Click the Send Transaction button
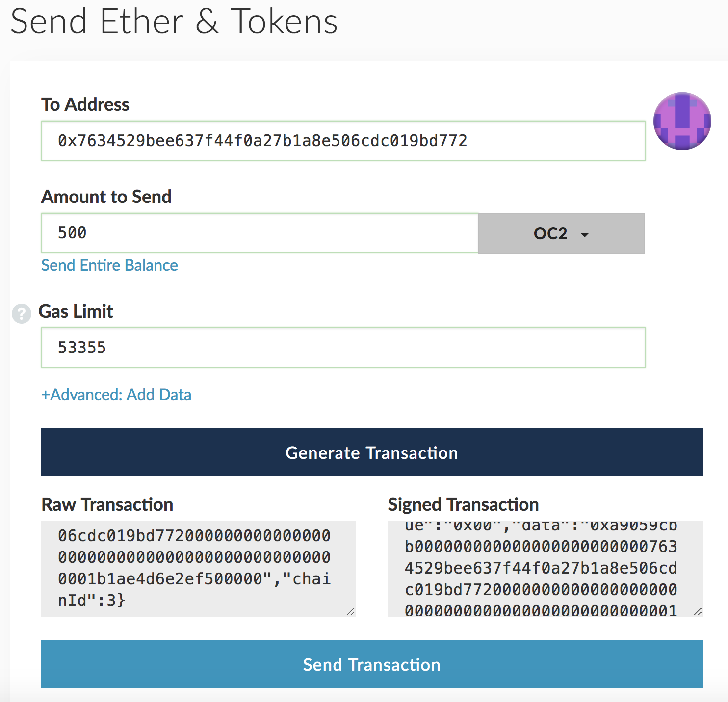728x702 pixels. pos(372,664)
